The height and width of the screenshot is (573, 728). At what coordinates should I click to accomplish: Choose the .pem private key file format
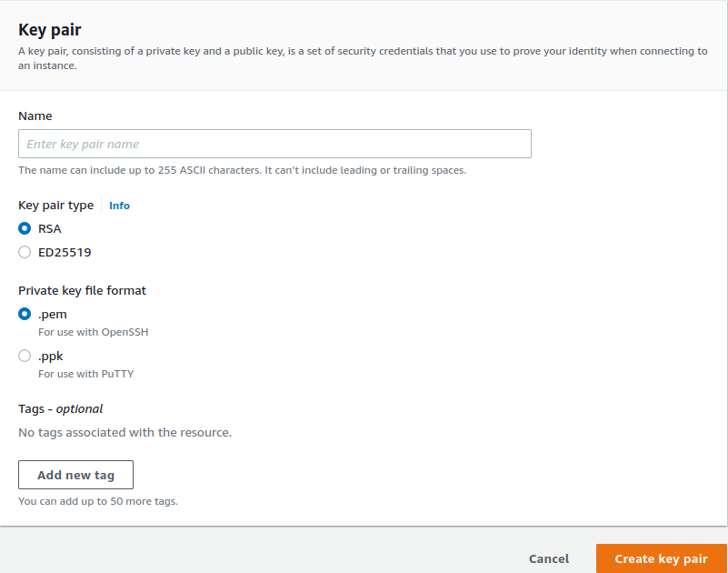coord(24,314)
